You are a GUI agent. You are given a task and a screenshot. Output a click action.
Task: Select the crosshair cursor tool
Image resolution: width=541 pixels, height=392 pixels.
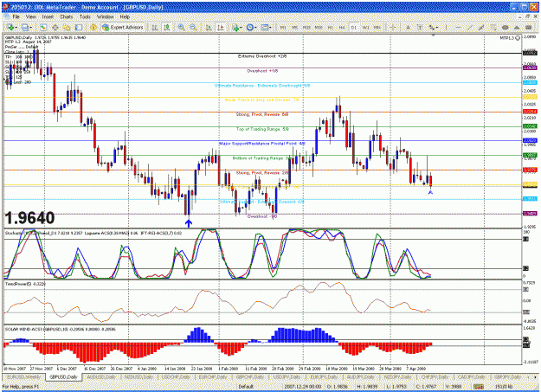[393, 28]
